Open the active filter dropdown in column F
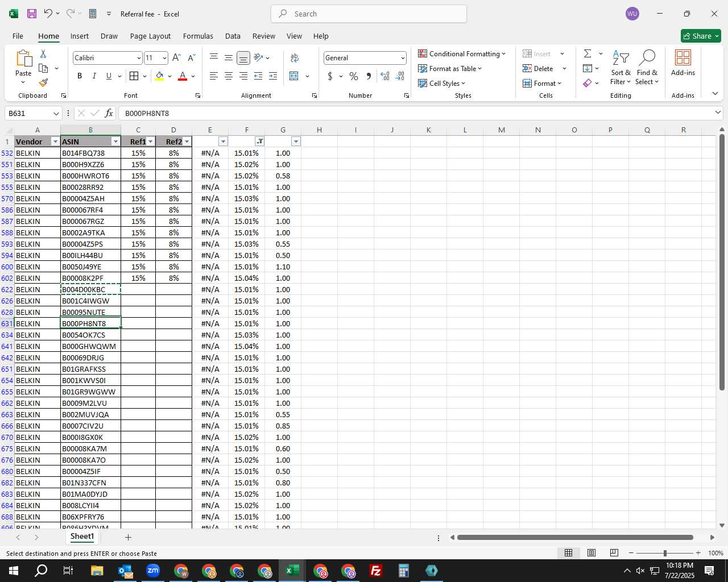The width and height of the screenshot is (728, 582). 260,142
